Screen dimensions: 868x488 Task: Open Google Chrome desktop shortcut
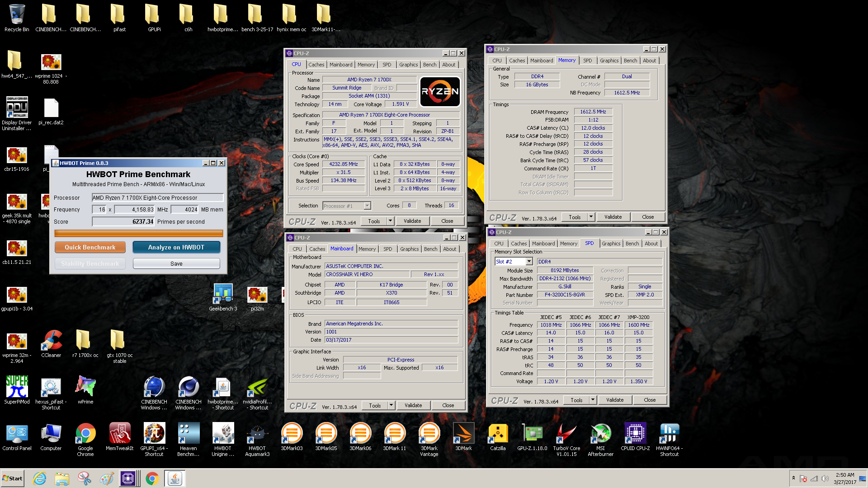point(85,439)
